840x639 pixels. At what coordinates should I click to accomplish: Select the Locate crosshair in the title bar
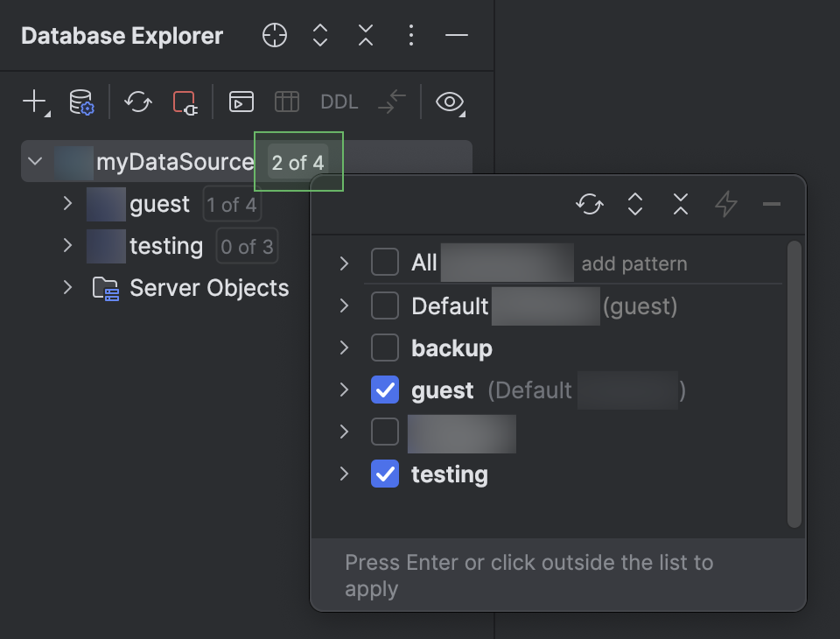pos(274,35)
